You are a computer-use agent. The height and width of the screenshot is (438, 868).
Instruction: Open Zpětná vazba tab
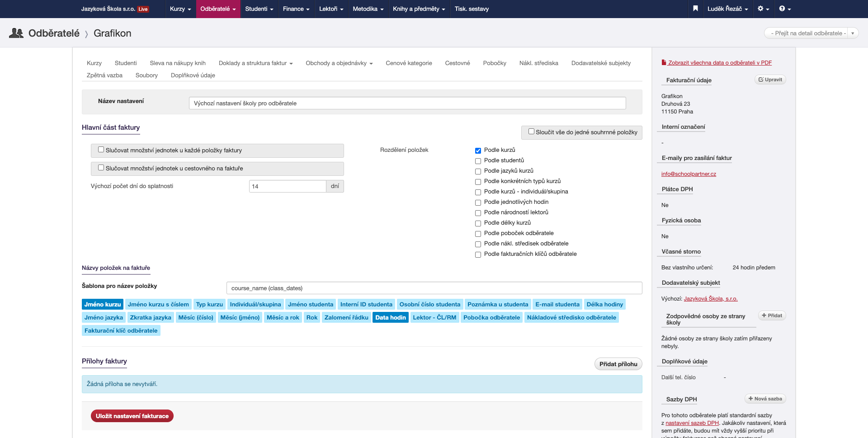tap(104, 75)
